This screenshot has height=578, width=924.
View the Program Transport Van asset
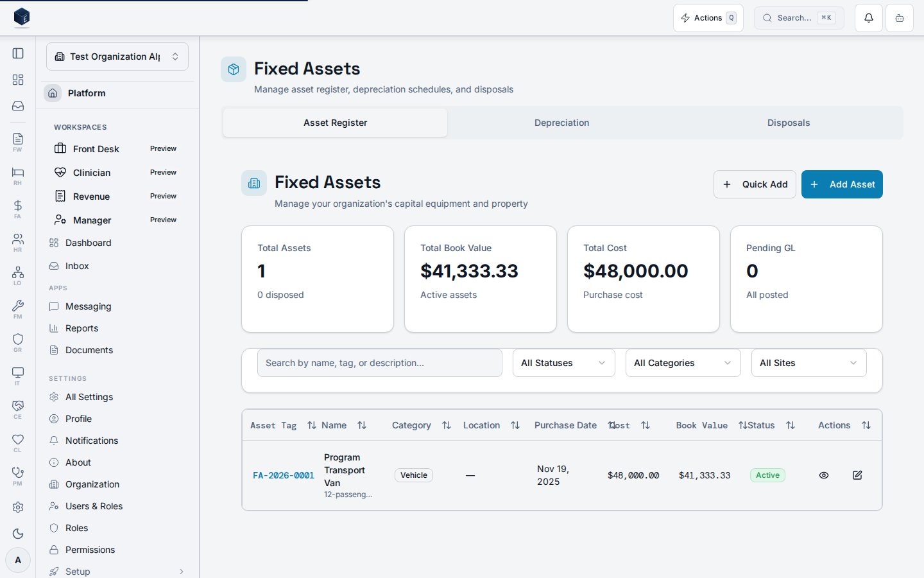point(824,475)
